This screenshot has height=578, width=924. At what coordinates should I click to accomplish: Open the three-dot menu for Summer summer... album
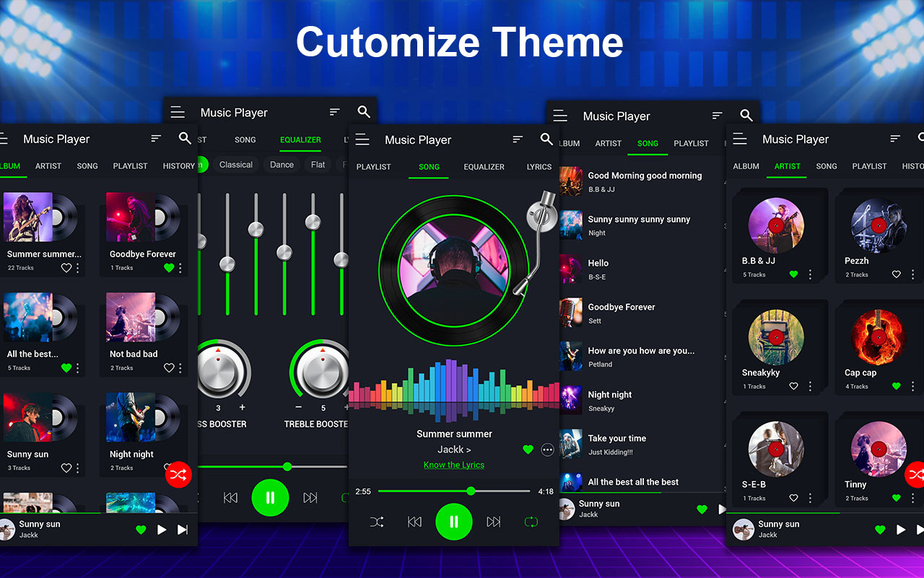(x=78, y=268)
